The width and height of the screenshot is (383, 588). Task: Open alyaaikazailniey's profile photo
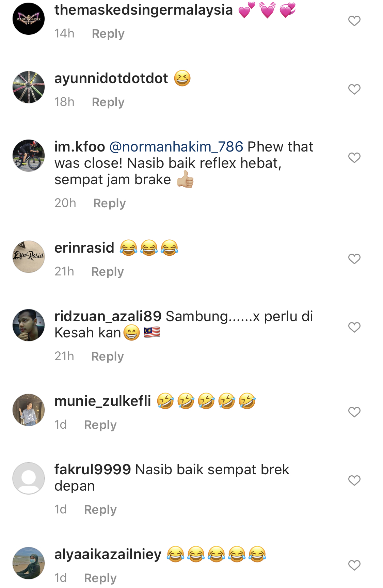(29, 563)
